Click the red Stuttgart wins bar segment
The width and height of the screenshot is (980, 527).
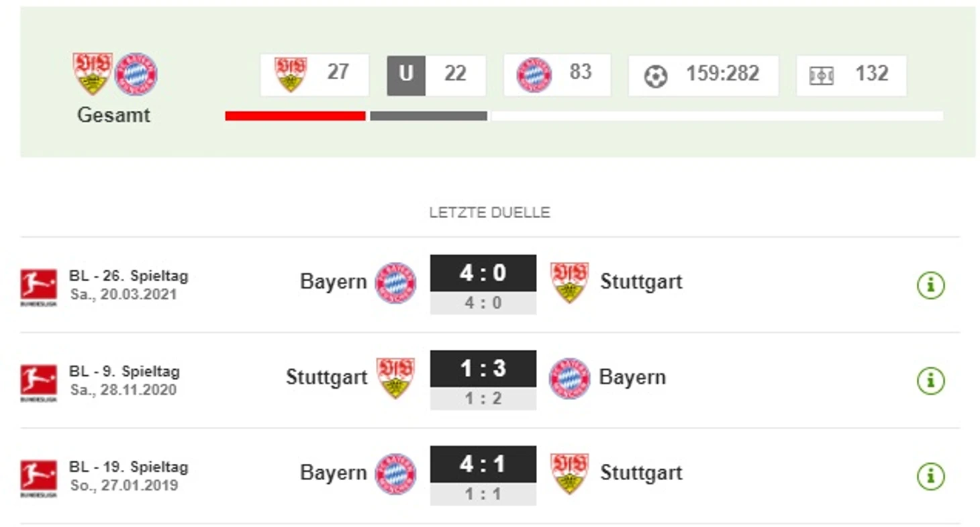pos(295,116)
